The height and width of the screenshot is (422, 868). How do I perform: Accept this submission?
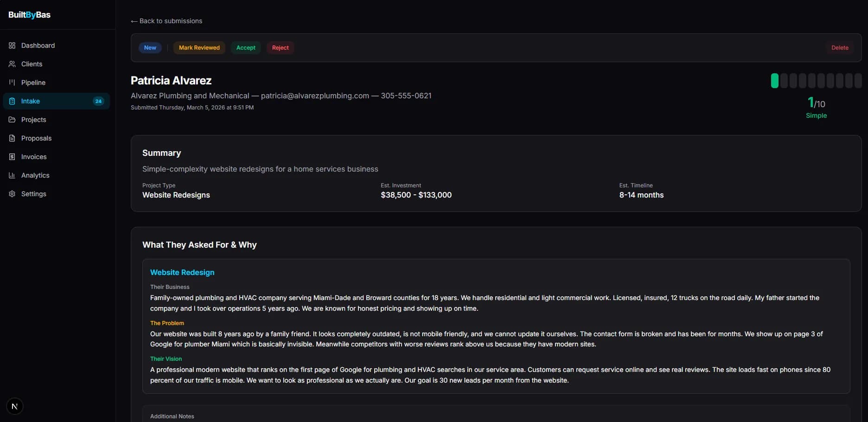pyautogui.click(x=246, y=48)
